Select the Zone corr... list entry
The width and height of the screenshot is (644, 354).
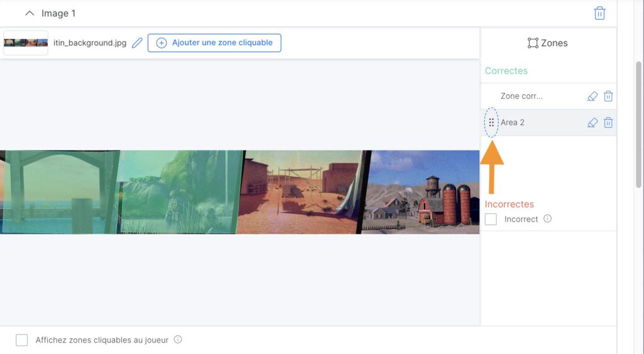click(x=521, y=96)
